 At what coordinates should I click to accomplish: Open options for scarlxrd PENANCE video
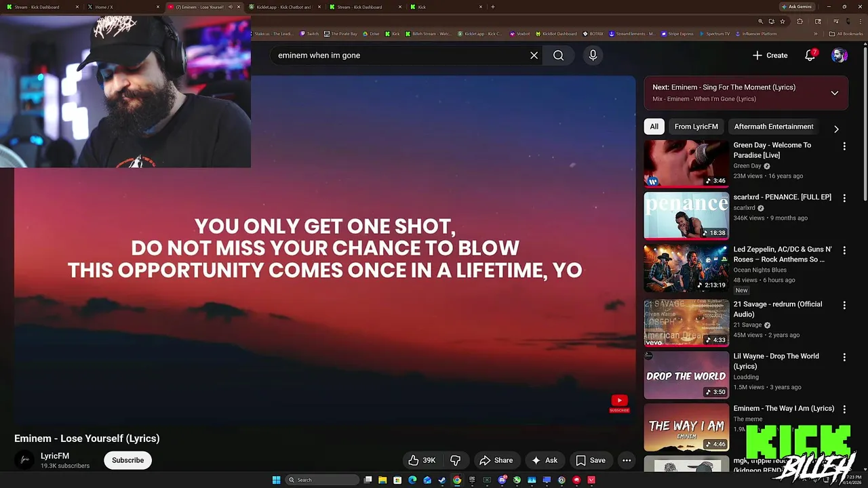[844, 199]
